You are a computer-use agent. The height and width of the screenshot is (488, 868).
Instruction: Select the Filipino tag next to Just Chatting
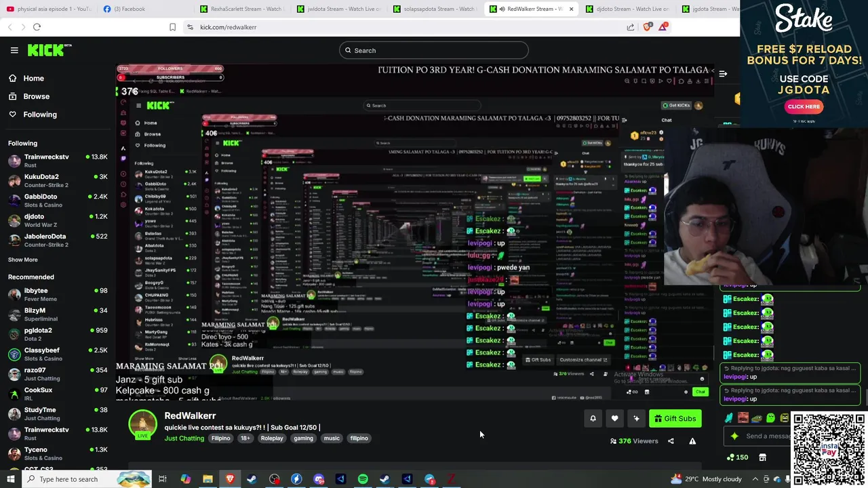coord(220,439)
